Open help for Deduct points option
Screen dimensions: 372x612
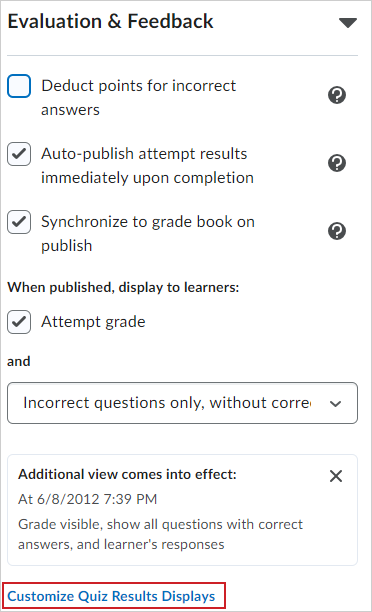tap(337, 95)
